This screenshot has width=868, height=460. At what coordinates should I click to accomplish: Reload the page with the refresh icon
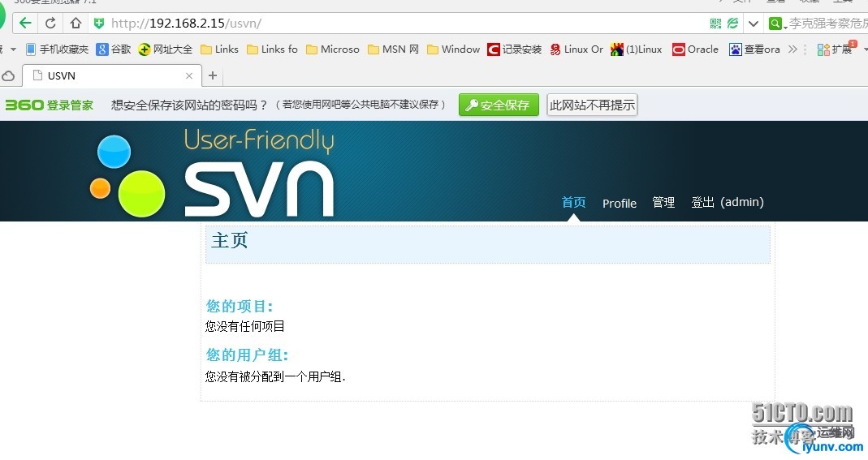coord(50,24)
